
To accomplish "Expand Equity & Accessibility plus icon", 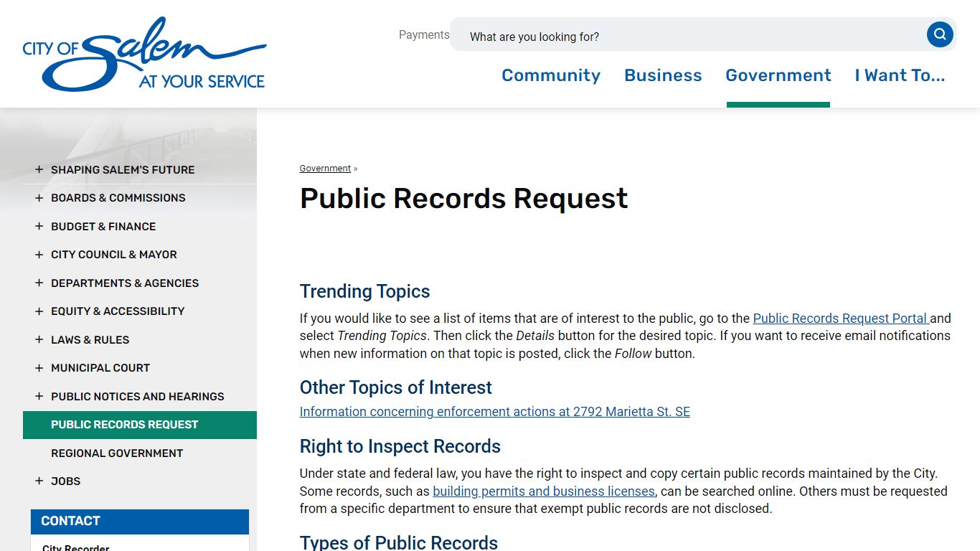I will click(39, 311).
